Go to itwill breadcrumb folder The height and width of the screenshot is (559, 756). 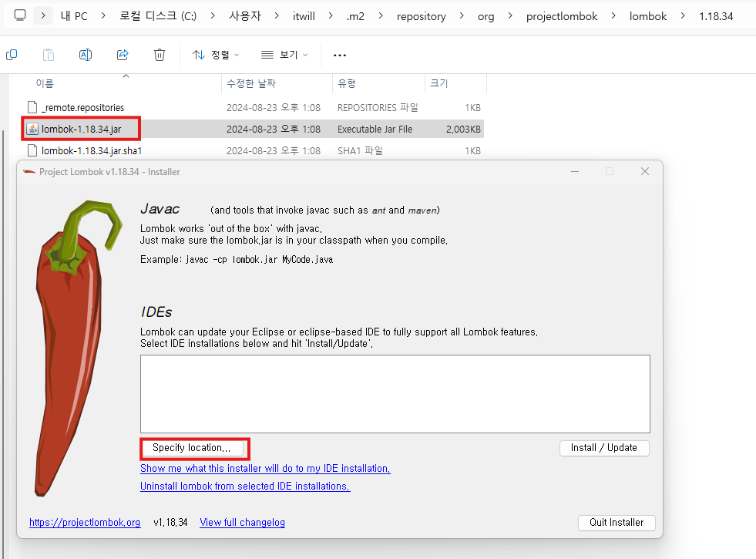click(304, 16)
